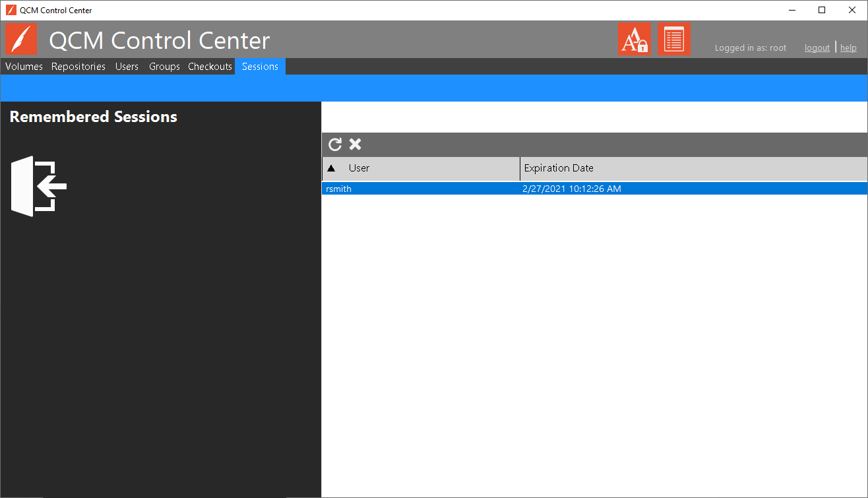Click the logout link
The image size is (868, 498).
817,48
